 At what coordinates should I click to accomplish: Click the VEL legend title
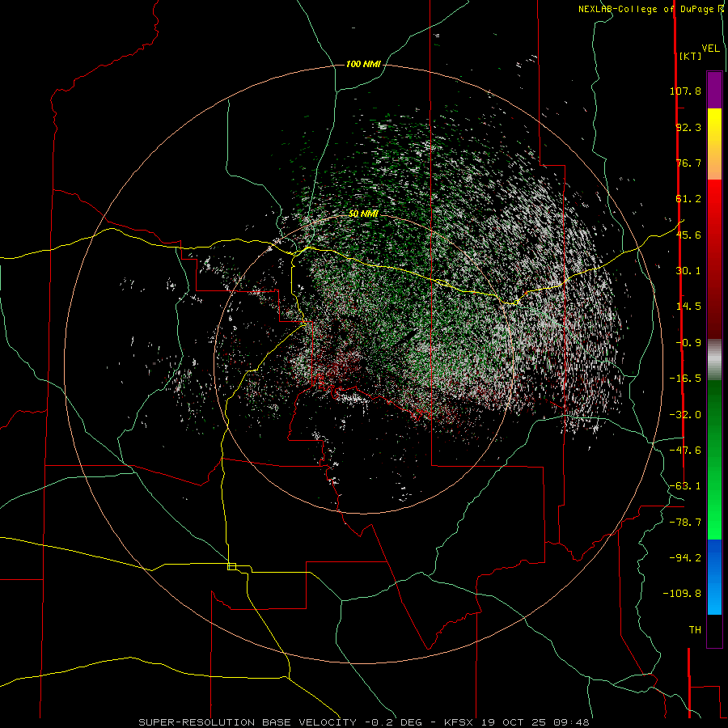tap(710, 49)
